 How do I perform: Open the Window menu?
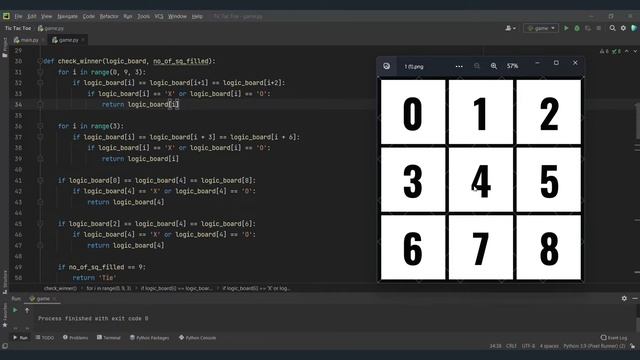(177, 16)
